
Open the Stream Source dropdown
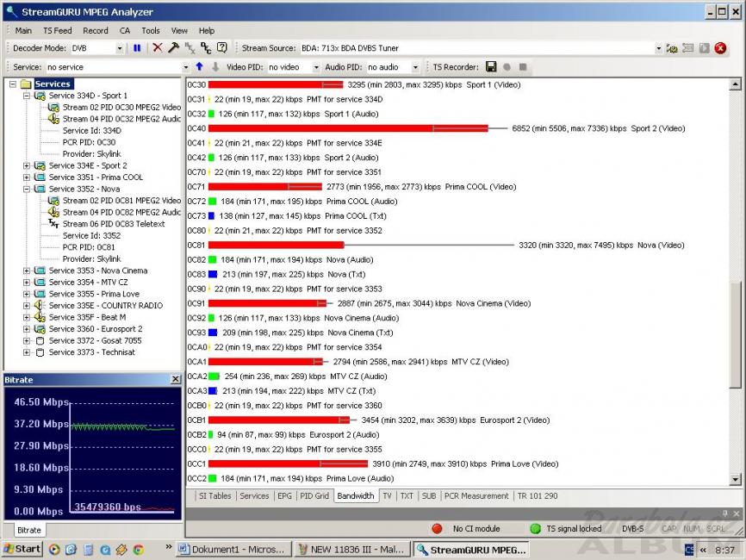(x=658, y=48)
